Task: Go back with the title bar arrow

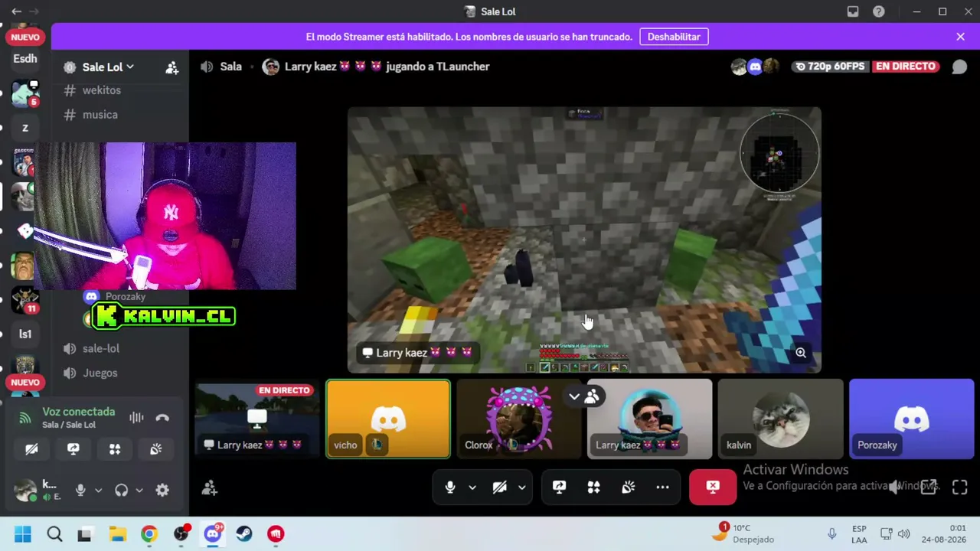Action: 16,11
